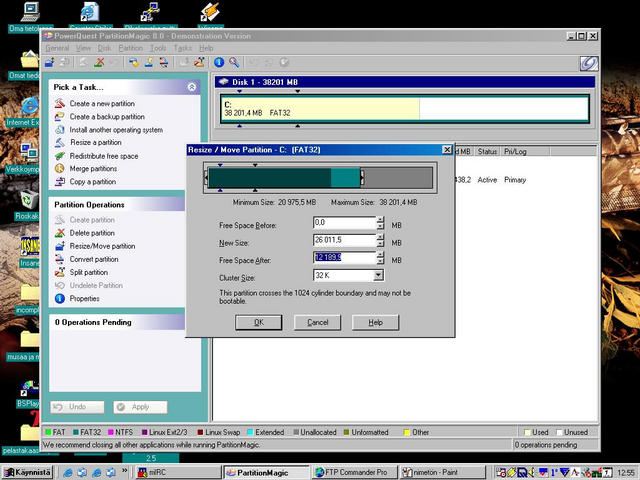
Task: Choose Resize a partition task
Action: coord(96,142)
